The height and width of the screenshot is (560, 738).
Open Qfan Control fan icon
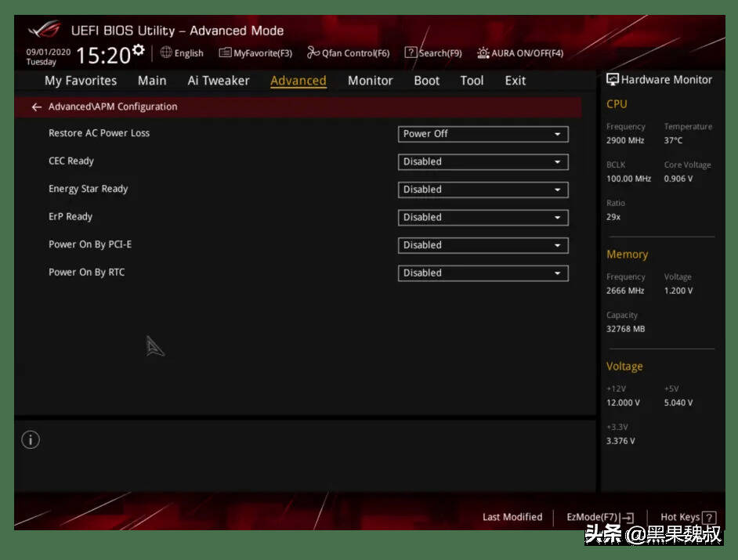pyautogui.click(x=313, y=52)
